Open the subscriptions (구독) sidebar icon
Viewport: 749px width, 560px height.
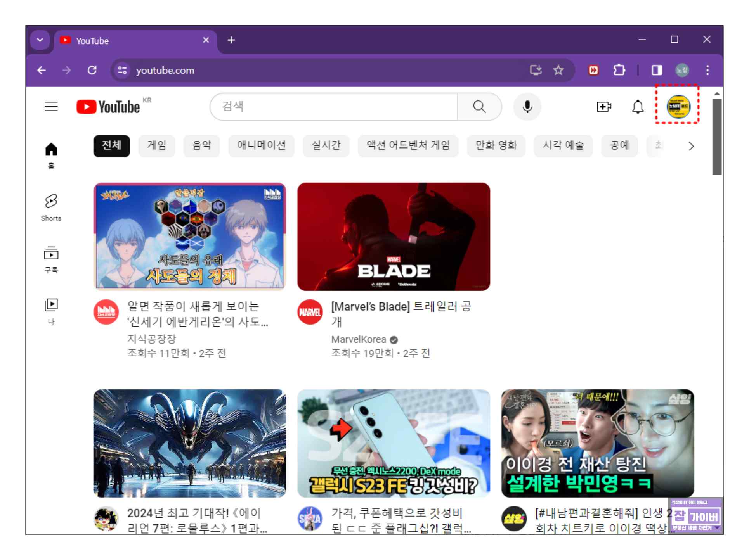click(x=51, y=259)
